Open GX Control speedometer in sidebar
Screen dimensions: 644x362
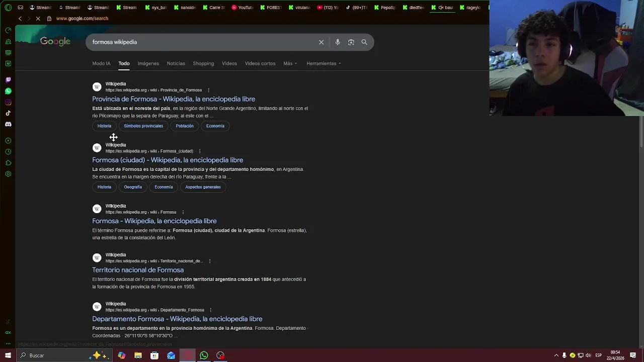(x=8, y=30)
